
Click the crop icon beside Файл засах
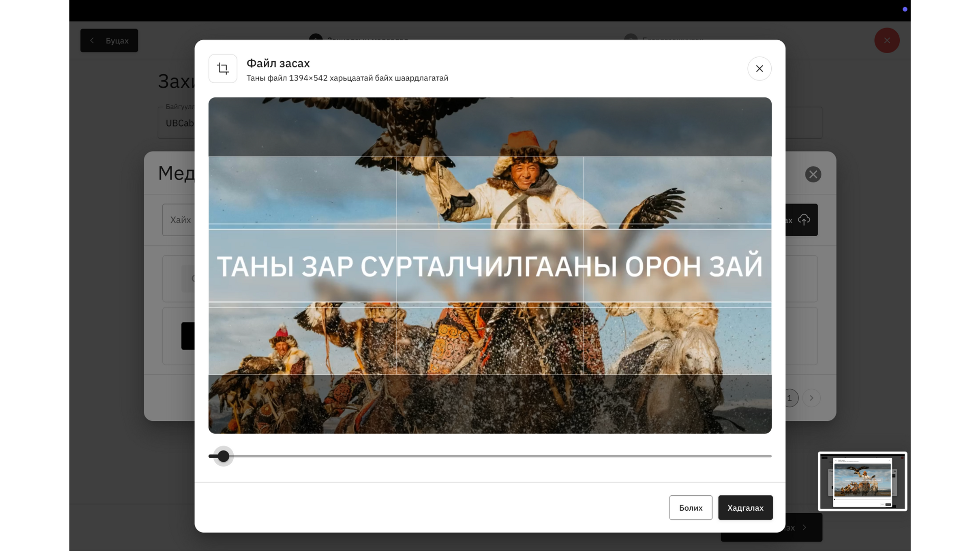(223, 68)
